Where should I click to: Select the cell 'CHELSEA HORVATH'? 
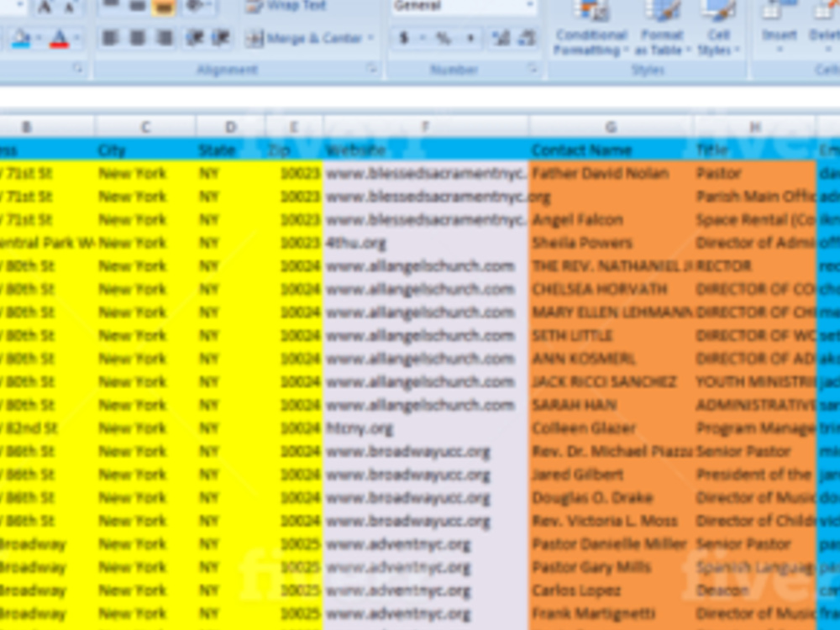coord(611,289)
